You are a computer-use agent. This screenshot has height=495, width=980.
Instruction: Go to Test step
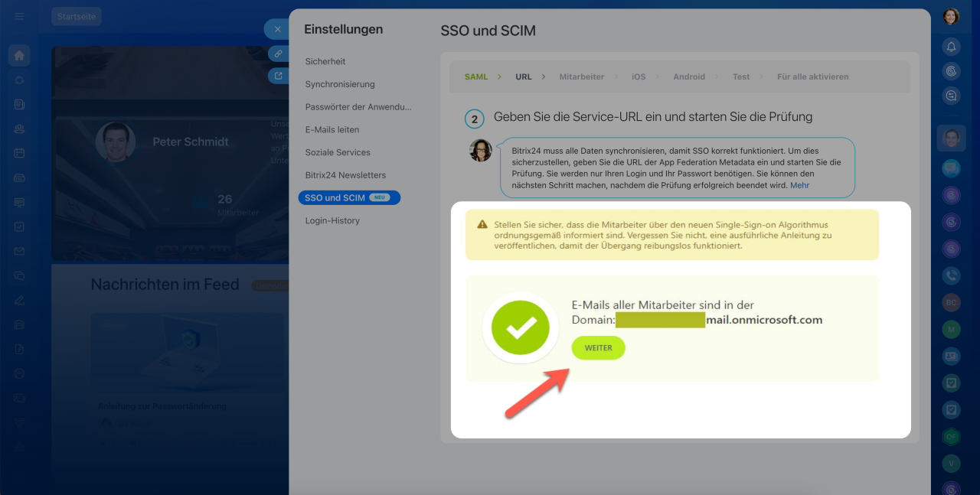click(741, 77)
